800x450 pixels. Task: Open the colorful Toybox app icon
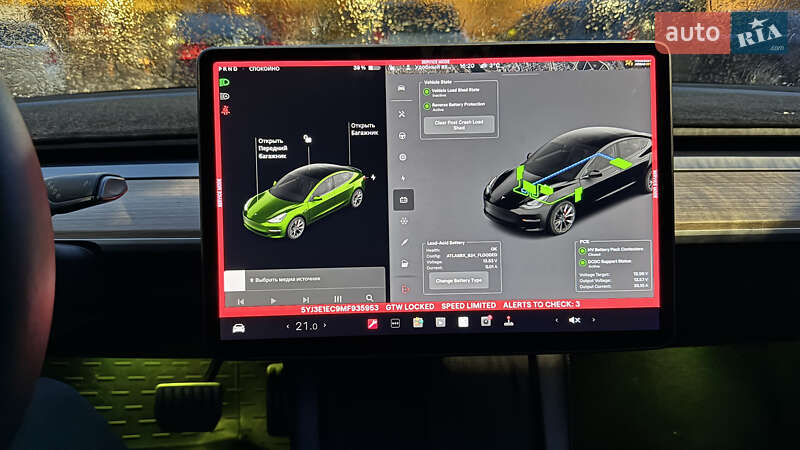point(418,322)
